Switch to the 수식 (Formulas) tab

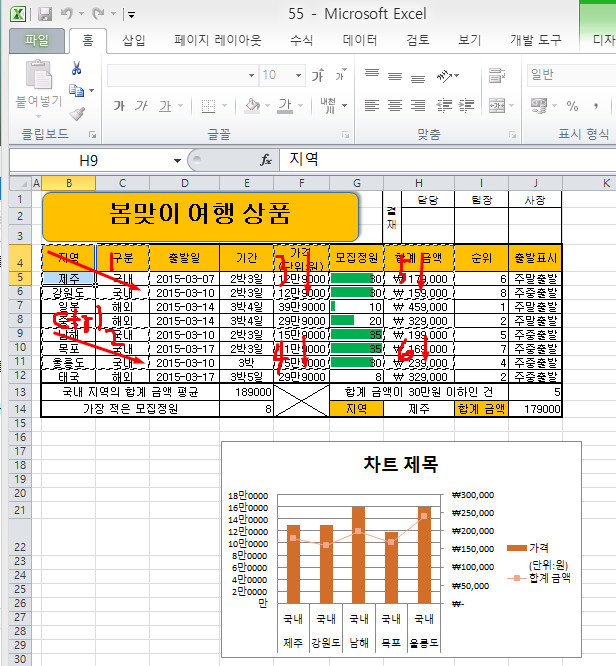(301, 40)
